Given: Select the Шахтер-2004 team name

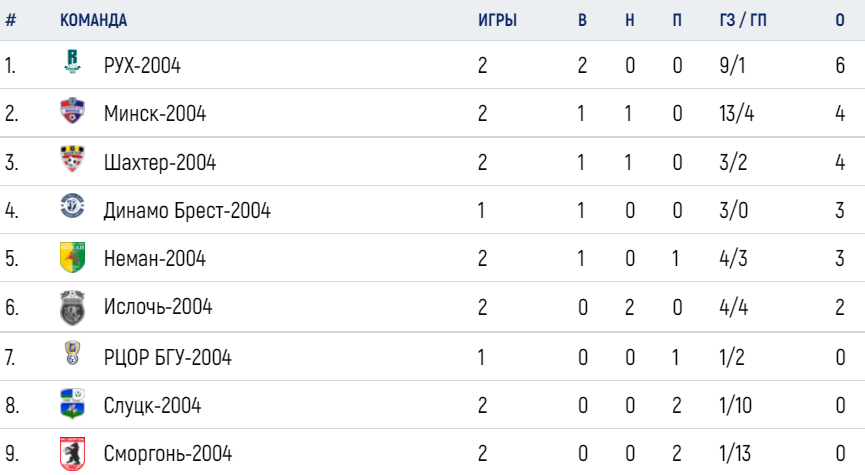Looking at the screenshot, I should coord(160,163).
